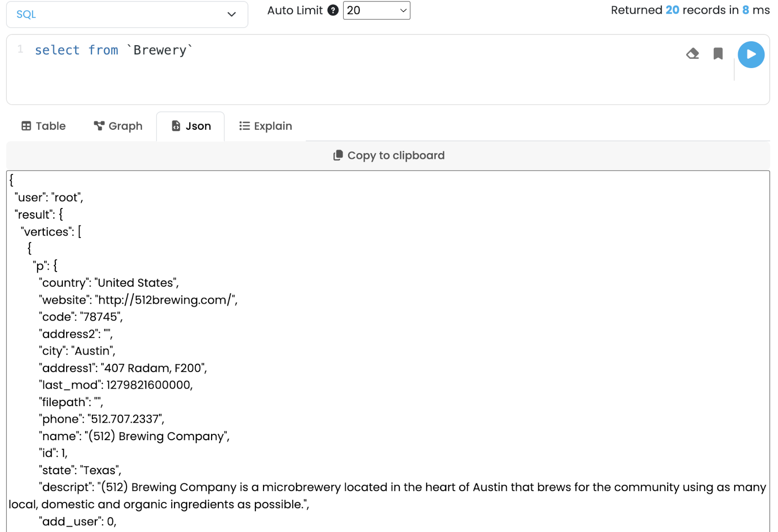The width and height of the screenshot is (778, 532).
Task: Click the "address1": "407 Radam, F200" line
Action: coord(123,368)
